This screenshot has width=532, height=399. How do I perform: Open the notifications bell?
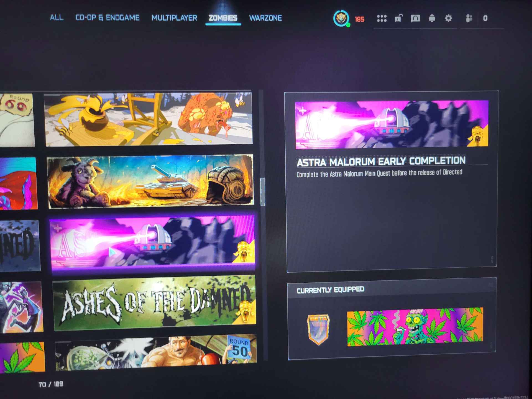(x=432, y=19)
